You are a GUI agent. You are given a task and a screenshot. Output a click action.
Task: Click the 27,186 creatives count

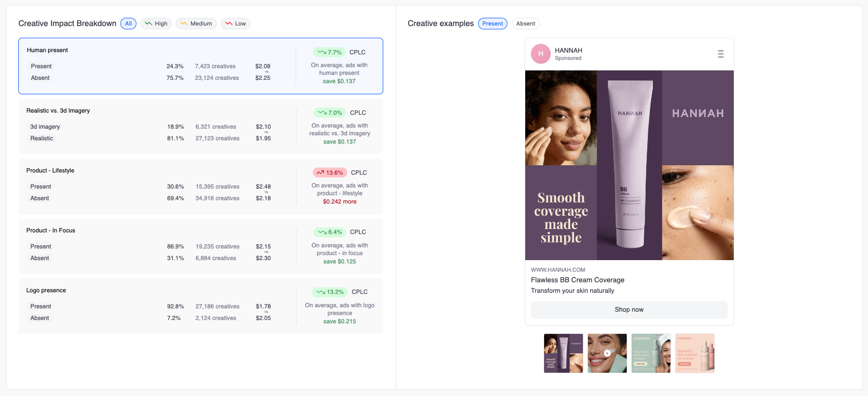(x=217, y=306)
